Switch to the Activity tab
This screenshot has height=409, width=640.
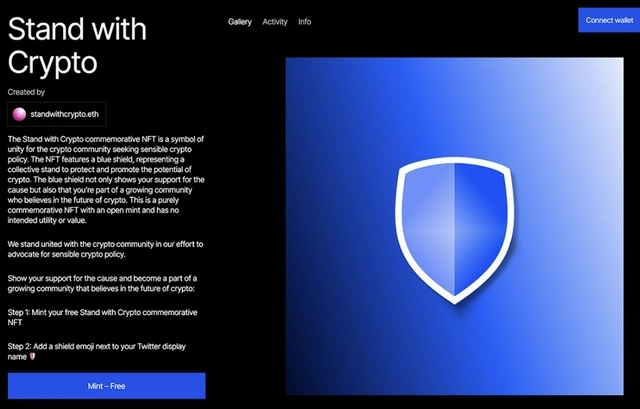pos(275,21)
